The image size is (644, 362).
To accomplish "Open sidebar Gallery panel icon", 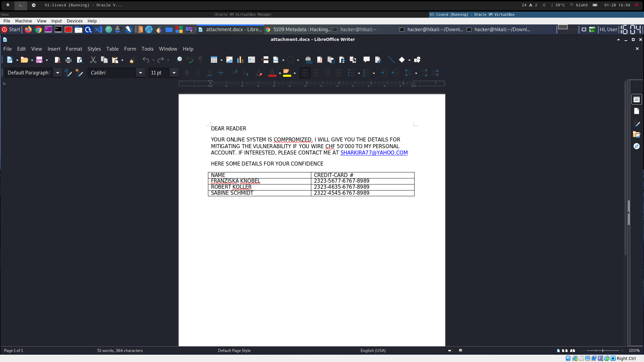I will pyautogui.click(x=636, y=134).
